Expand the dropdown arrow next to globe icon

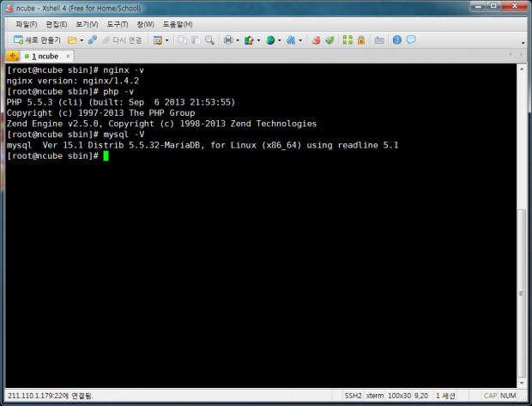pyautogui.click(x=280, y=40)
